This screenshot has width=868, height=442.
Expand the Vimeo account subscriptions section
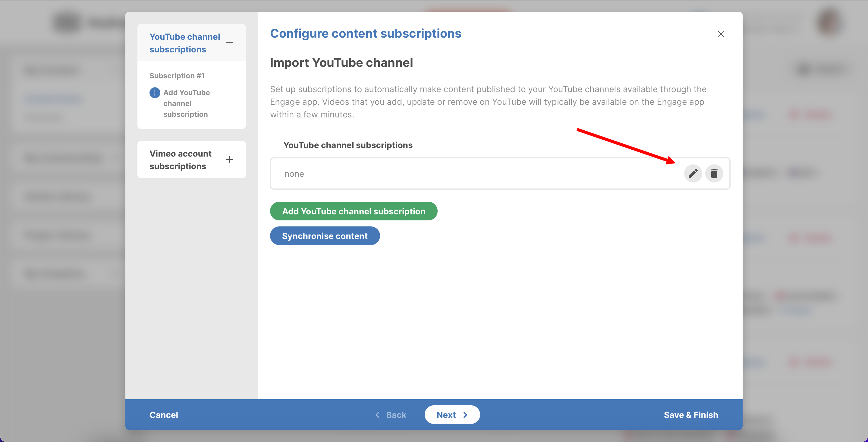click(x=229, y=160)
